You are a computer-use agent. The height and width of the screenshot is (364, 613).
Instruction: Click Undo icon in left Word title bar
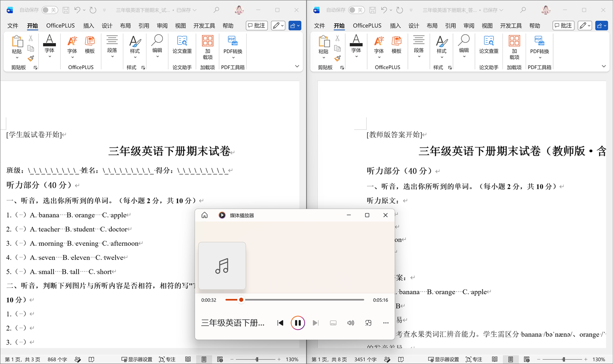click(x=77, y=10)
